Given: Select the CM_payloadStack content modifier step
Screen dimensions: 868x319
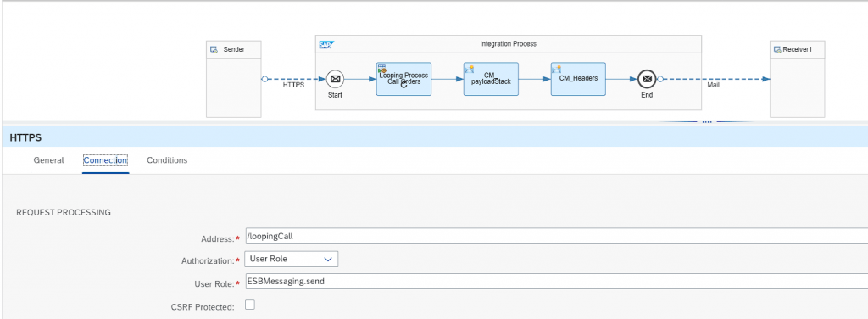Looking at the screenshot, I should pos(491,79).
